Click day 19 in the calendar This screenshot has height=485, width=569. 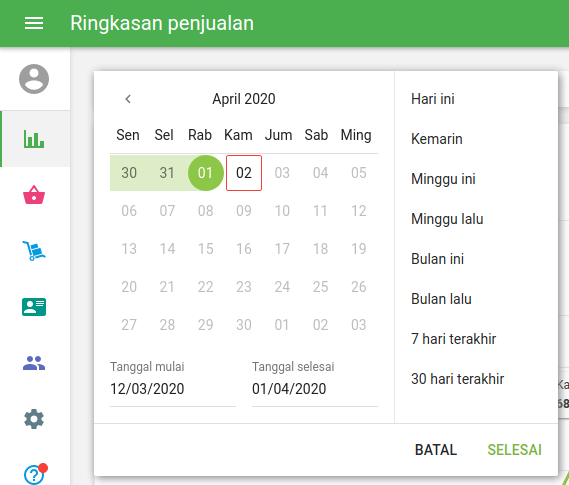(359, 249)
